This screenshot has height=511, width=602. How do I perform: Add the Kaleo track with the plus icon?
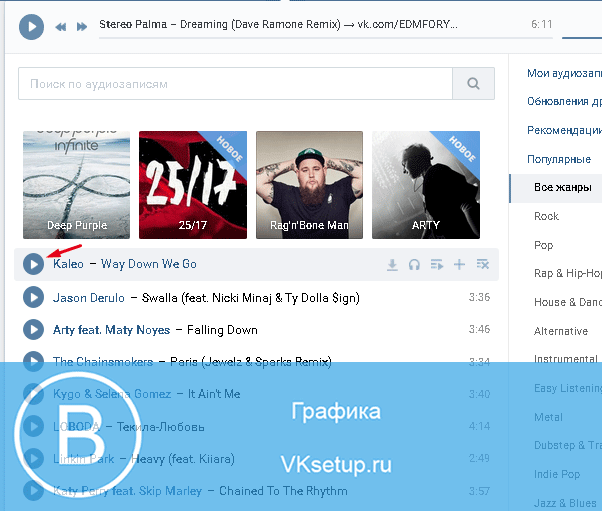pyautogui.click(x=459, y=265)
